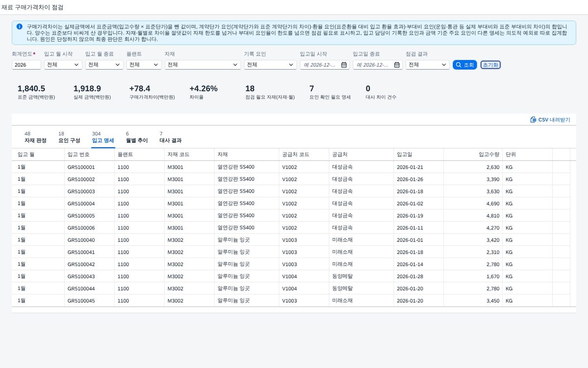Open the 월별 추이 tab
This screenshot has width=588, height=368.
pos(137,137)
